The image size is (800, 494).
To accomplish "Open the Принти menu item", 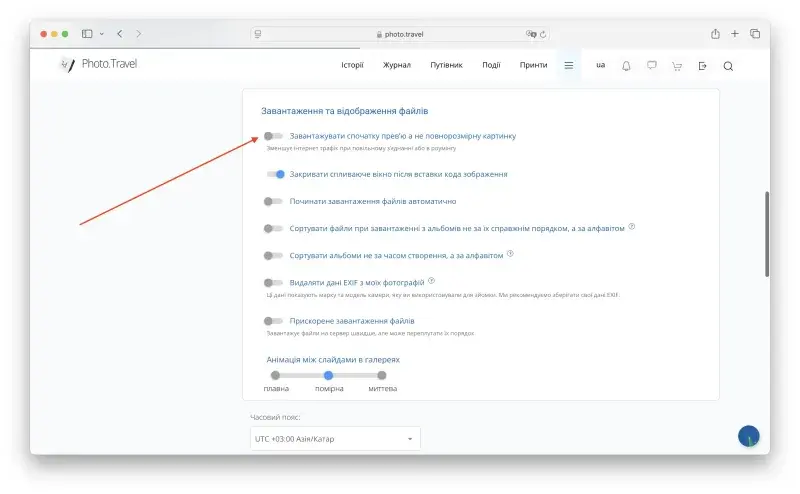I will click(x=533, y=65).
